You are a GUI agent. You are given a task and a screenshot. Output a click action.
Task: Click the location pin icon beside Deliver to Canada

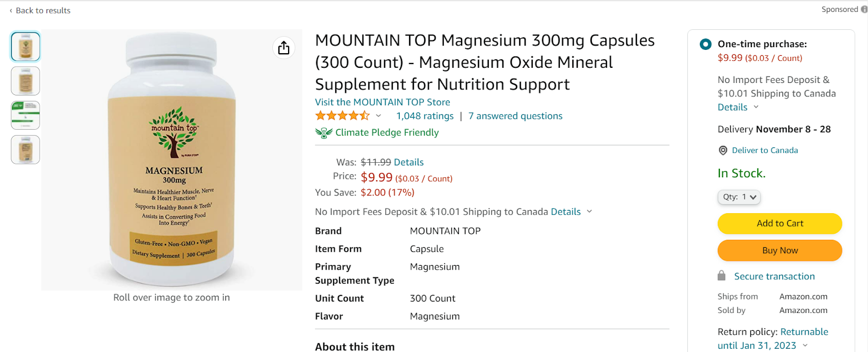[x=723, y=151]
